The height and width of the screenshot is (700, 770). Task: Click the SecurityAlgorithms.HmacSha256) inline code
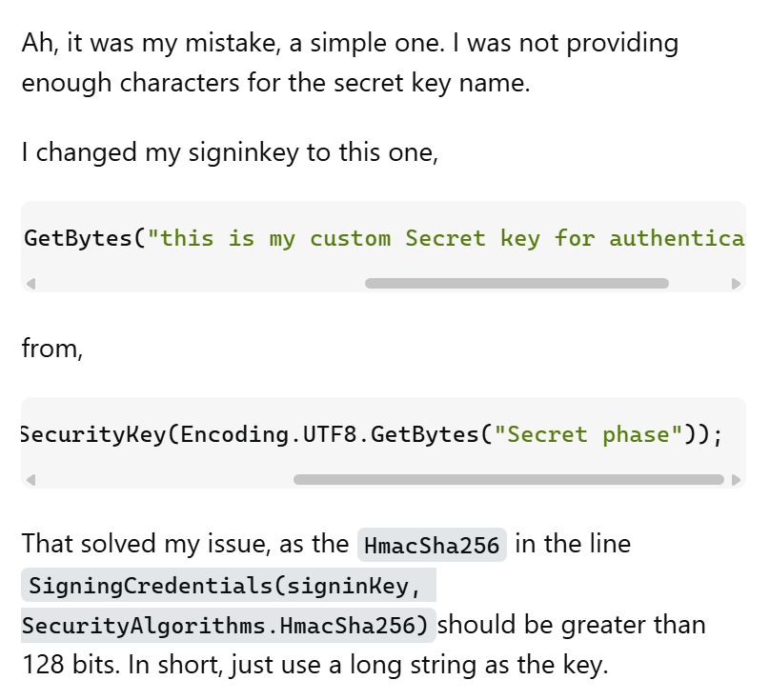229,626
